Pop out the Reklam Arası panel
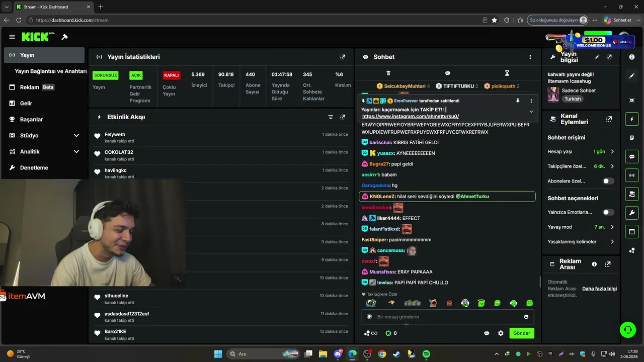This screenshot has width=644, height=362. 607,264
